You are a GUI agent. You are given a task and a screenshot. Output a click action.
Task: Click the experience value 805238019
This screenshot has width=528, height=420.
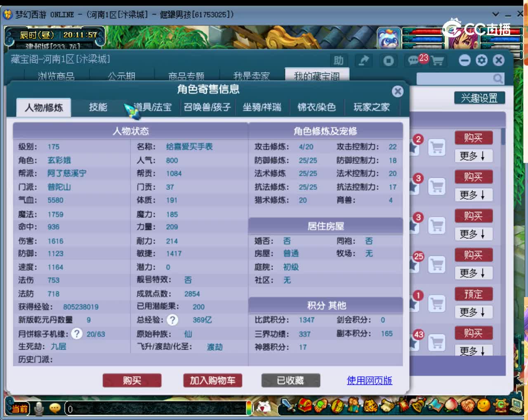81,307
